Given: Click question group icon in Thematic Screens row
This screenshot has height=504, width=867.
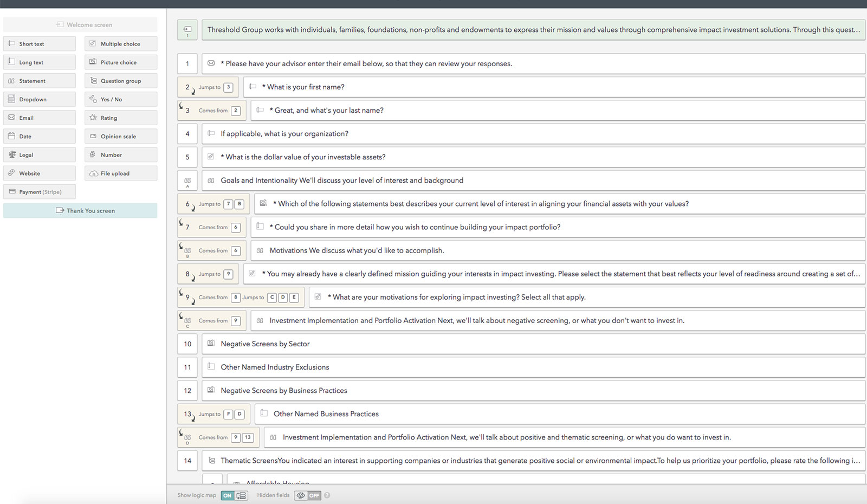Looking at the screenshot, I should (211, 460).
